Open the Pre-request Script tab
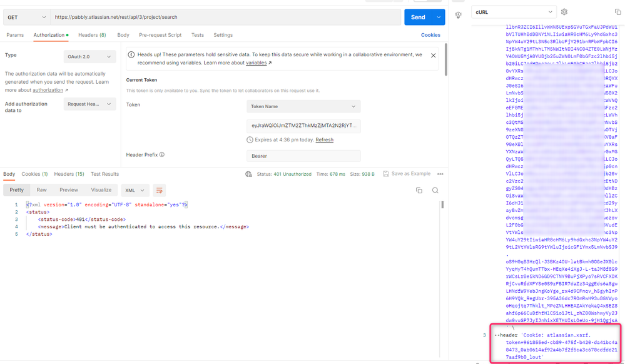Image resolution: width=625 pixels, height=364 pixels. click(160, 35)
